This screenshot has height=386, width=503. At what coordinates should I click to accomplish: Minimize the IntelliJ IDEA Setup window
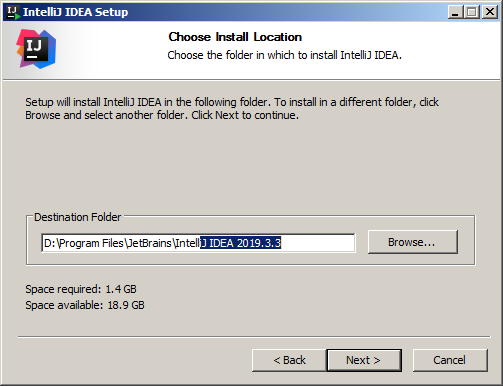455,12
